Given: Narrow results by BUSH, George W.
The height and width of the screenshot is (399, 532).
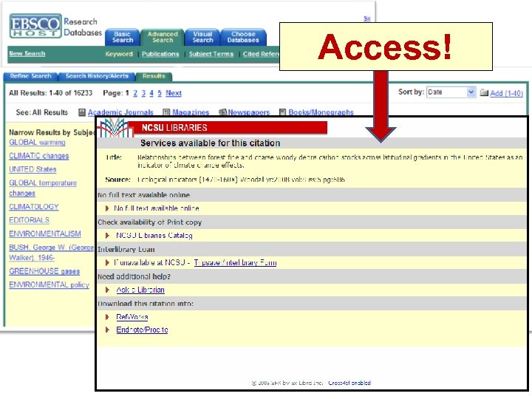Looking at the screenshot, I should (x=51, y=252).
